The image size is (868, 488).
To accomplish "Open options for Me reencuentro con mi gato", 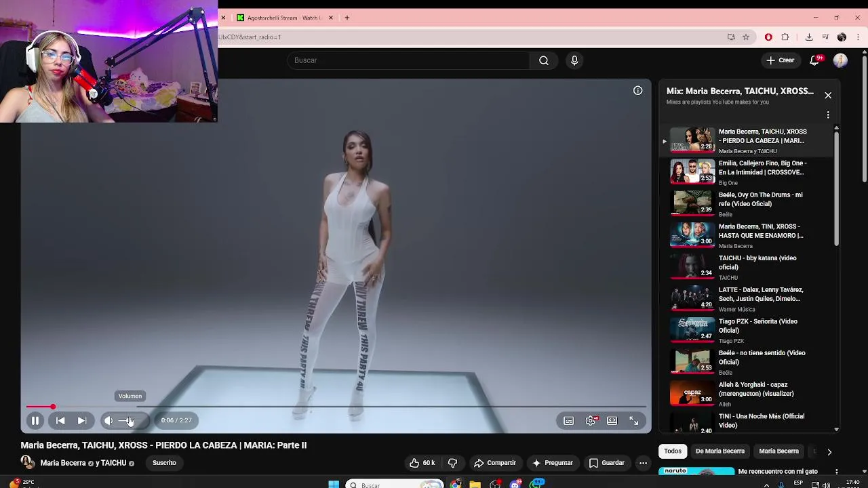I will 836,472.
